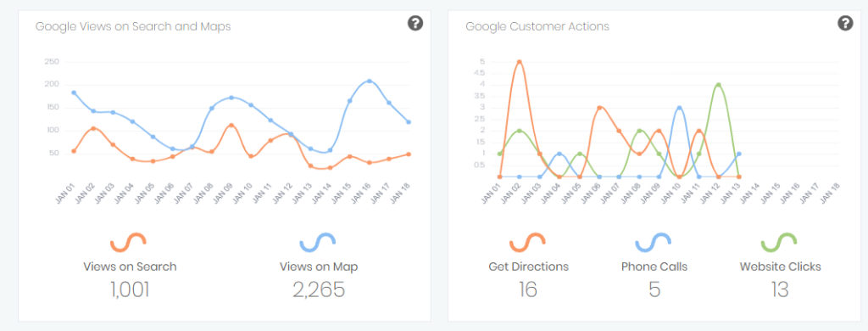The height and width of the screenshot is (331, 868).
Task: Click the Get Directions count 16
Action: coord(528,290)
